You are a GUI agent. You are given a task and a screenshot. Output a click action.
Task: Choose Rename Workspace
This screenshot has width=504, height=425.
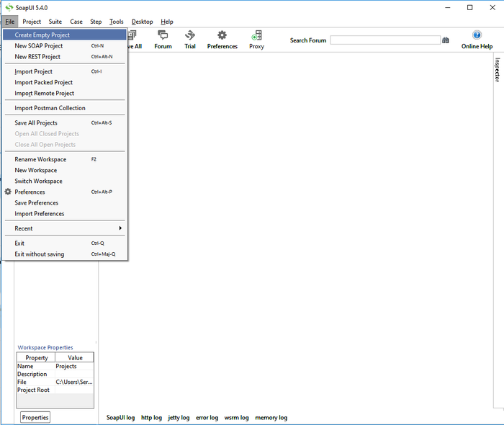65,159
